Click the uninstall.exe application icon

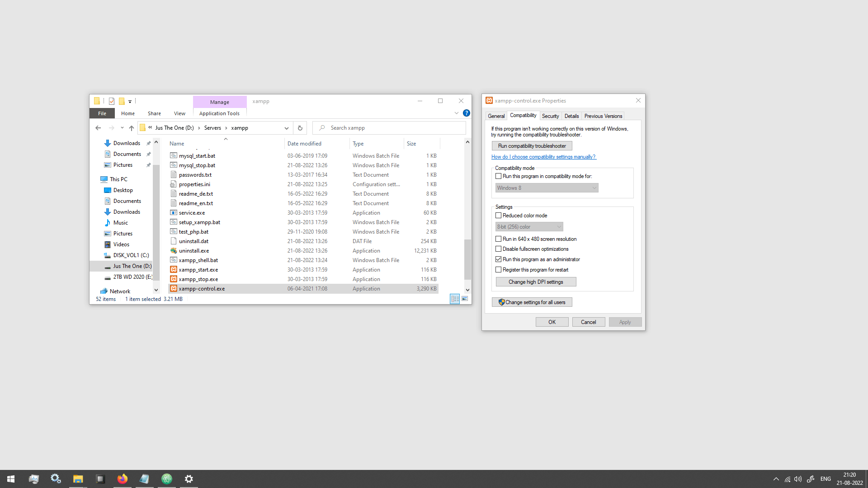174,250
